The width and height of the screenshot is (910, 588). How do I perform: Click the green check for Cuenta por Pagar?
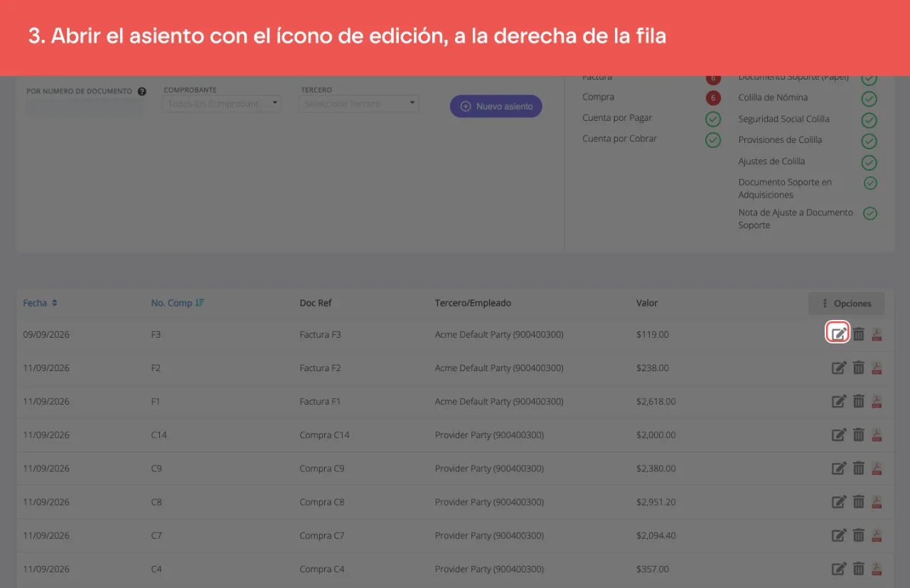tap(713, 119)
